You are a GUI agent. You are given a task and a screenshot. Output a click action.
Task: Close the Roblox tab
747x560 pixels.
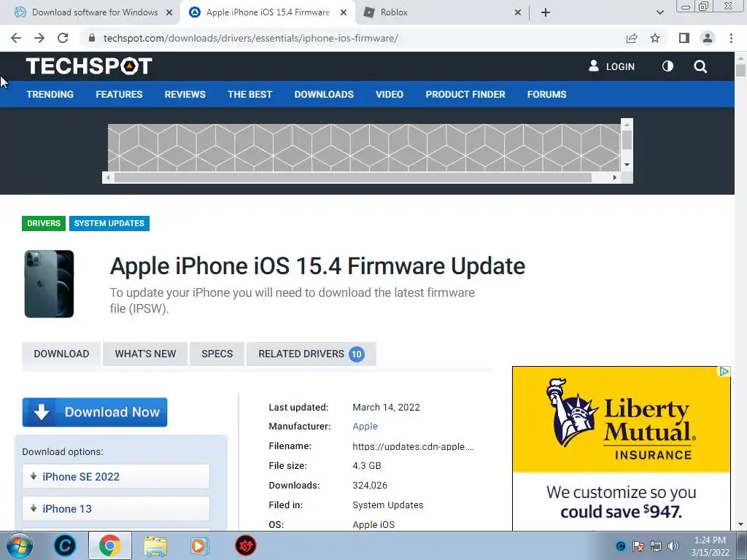[518, 12]
